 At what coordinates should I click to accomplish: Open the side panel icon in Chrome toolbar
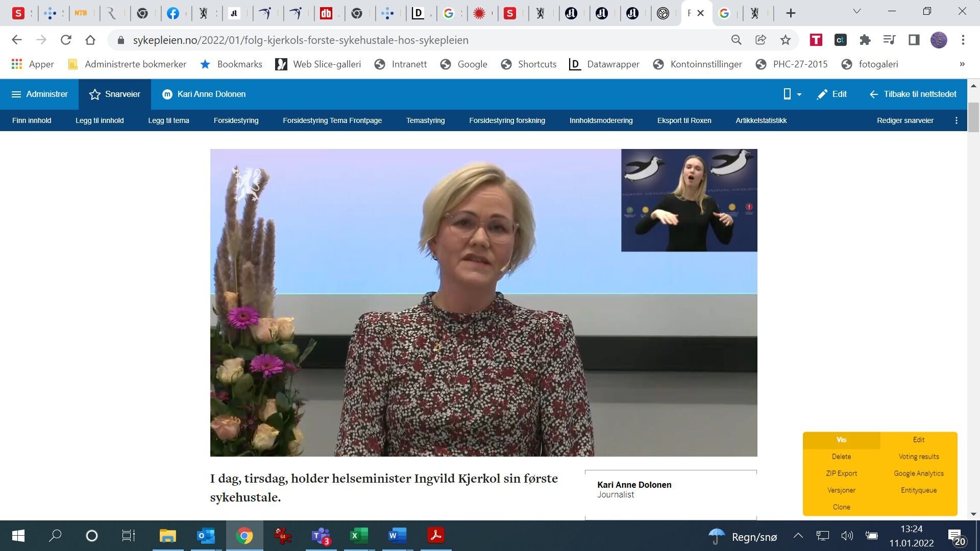(x=914, y=40)
